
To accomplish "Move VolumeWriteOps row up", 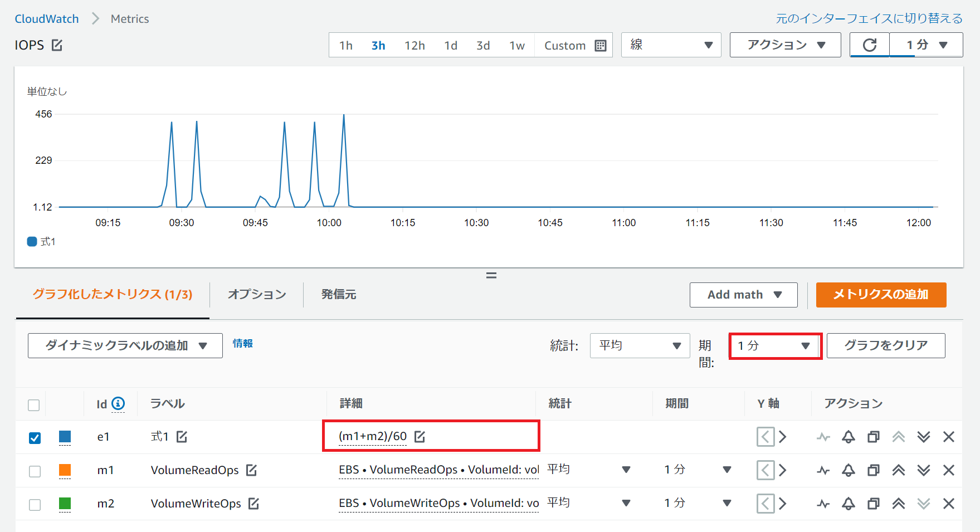I will (899, 504).
